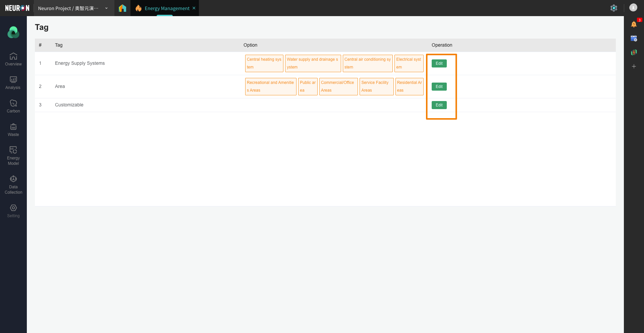Viewport: 644px width, 333px height.
Task: Open the Energy Model section
Action: [13, 155]
